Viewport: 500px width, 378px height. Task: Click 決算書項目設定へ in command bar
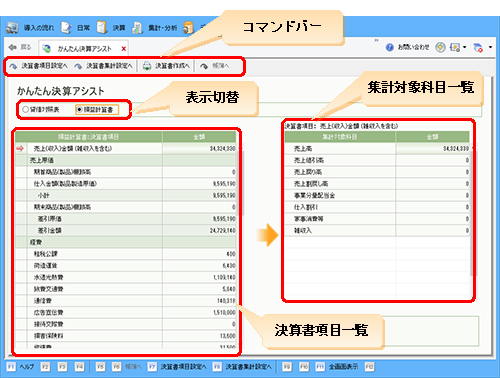point(38,66)
